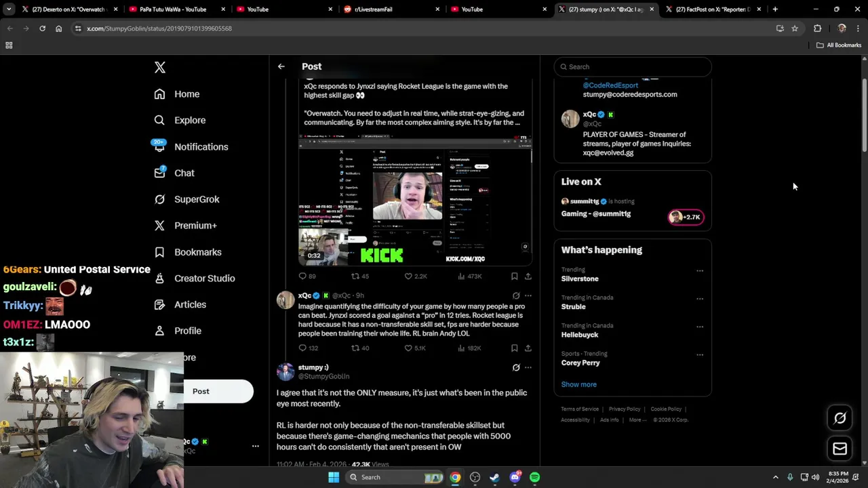Open Silverstone trending topic
The height and width of the screenshot is (488, 868).
(x=580, y=279)
